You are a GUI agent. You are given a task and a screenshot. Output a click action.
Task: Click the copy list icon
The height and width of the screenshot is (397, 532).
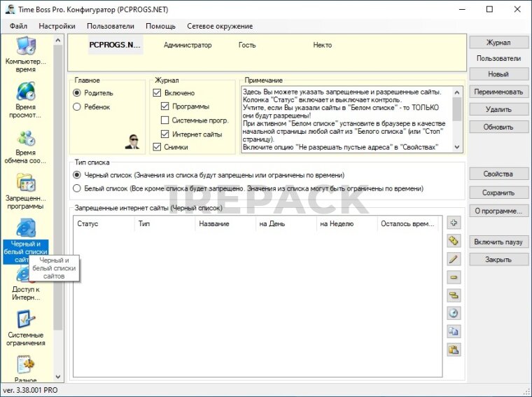point(454,331)
